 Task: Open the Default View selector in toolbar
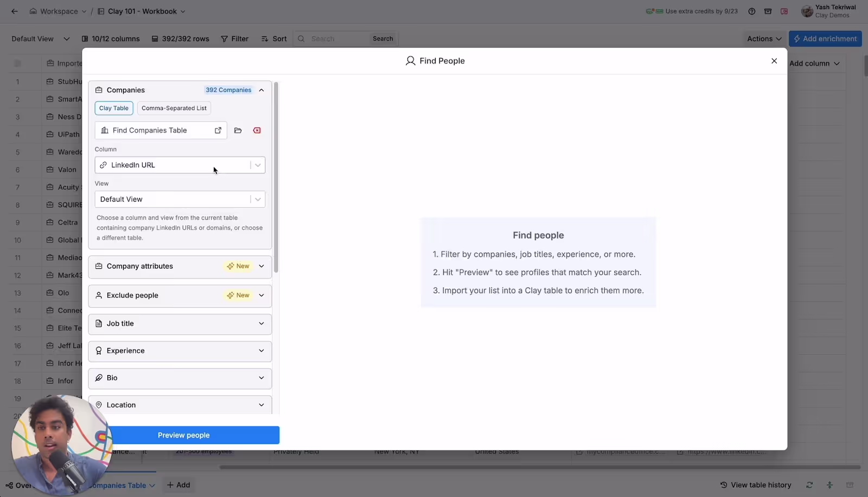click(x=41, y=39)
